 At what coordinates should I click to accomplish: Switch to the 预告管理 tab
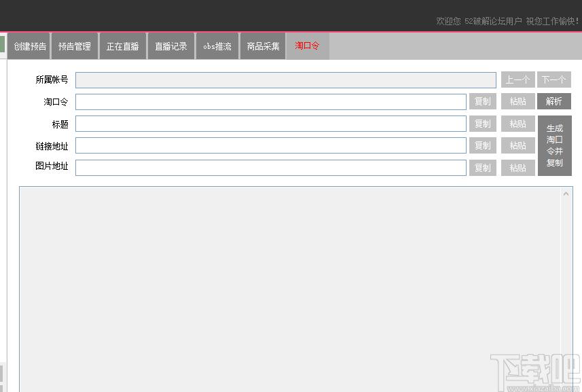tap(75, 46)
